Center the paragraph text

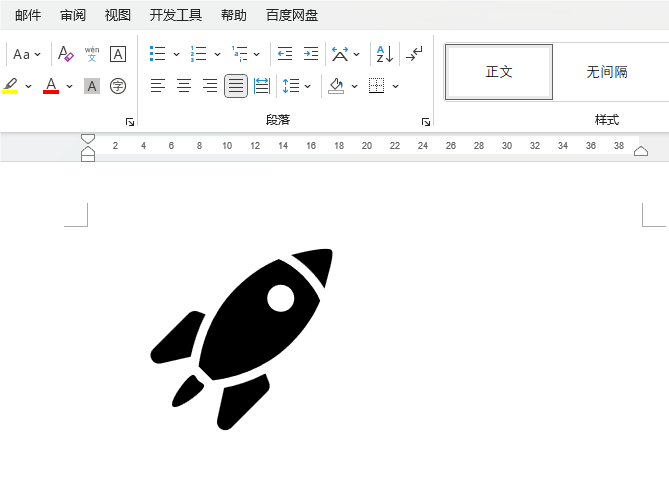pos(184,86)
